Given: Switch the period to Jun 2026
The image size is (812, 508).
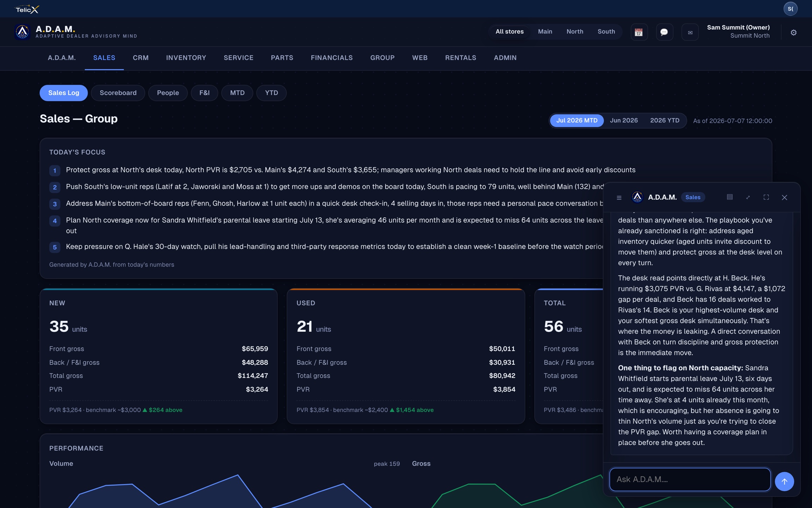Looking at the screenshot, I should tap(623, 121).
